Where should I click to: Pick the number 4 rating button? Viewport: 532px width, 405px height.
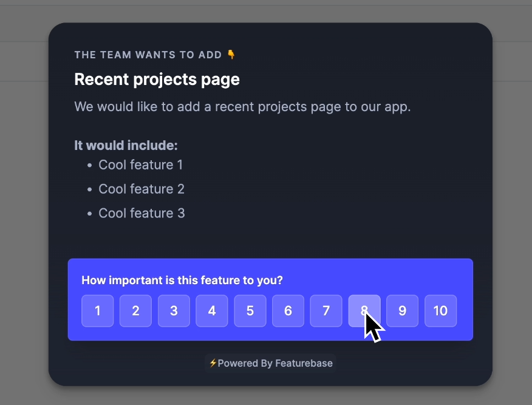pyautogui.click(x=212, y=311)
